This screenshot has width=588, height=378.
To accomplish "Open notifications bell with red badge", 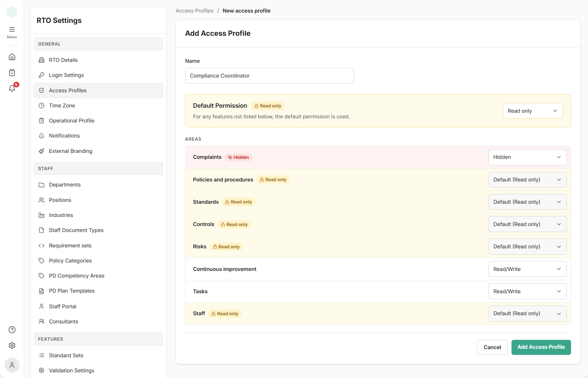I will (13, 88).
